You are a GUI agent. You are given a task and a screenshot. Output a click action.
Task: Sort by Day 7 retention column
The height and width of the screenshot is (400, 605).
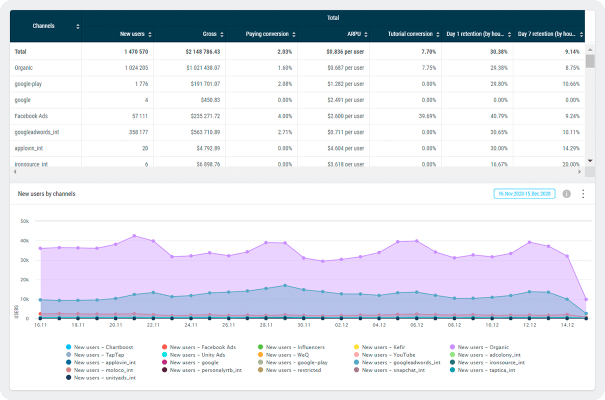coord(581,33)
